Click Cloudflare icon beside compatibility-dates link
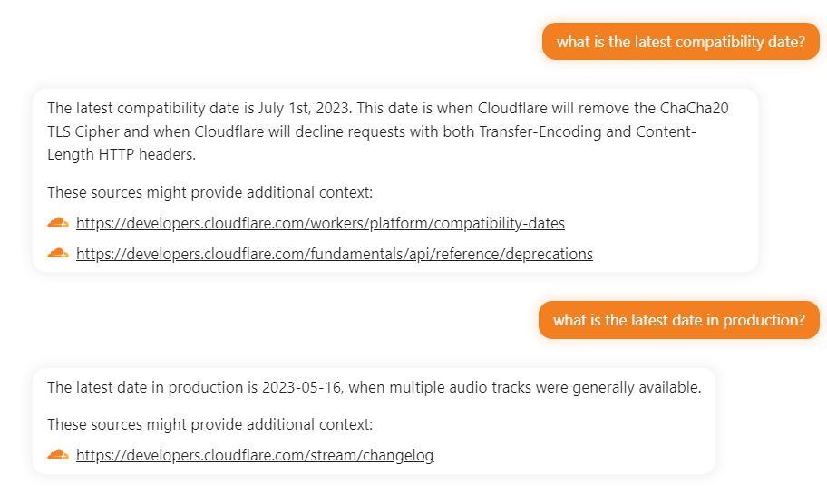This screenshot has width=827, height=504. coord(58,223)
